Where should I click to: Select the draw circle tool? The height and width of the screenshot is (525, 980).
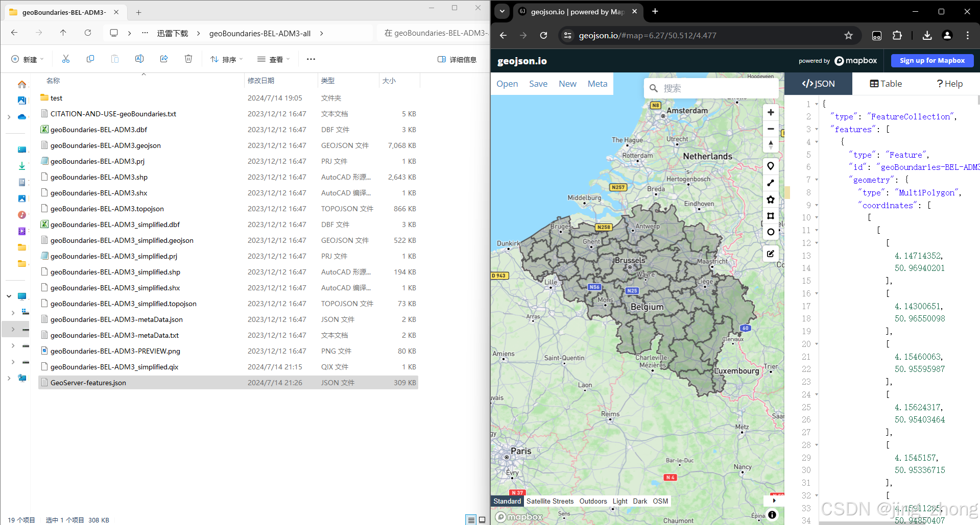point(771,232)
